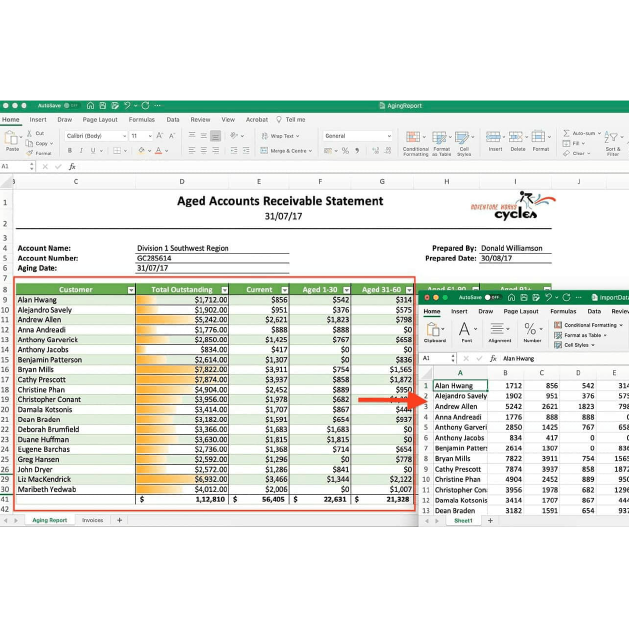Click the Format painter brush in AgingReport
The width and height of the screenshot is (629, 625).
(29, 153)
